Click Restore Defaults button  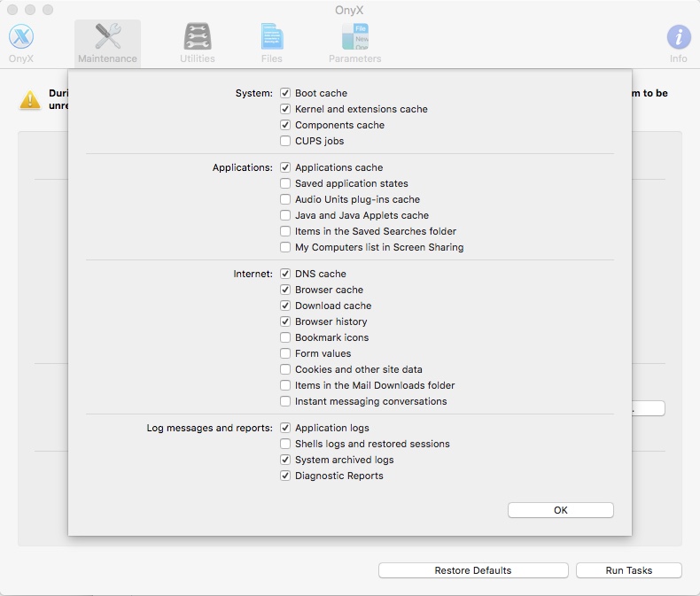473,570
